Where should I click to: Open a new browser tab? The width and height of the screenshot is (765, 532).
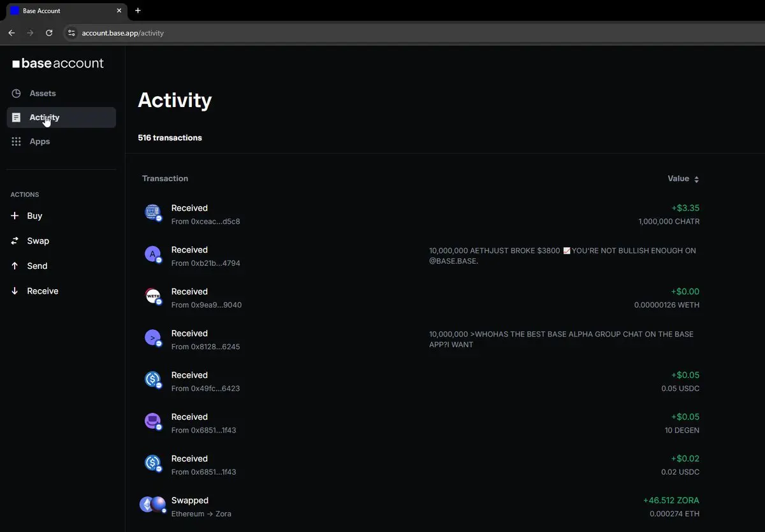pos(138,10)
